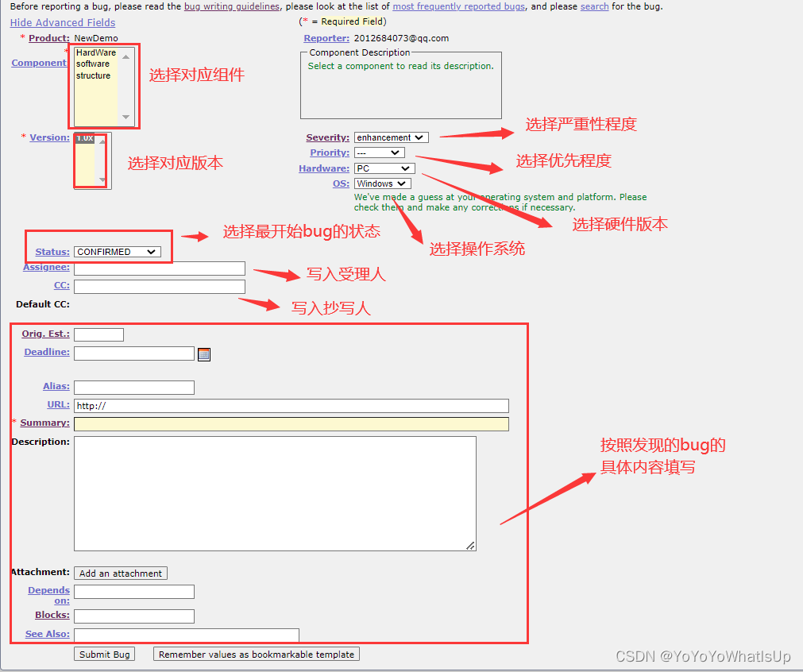Click Remember values as bookmarkable template

257,654
